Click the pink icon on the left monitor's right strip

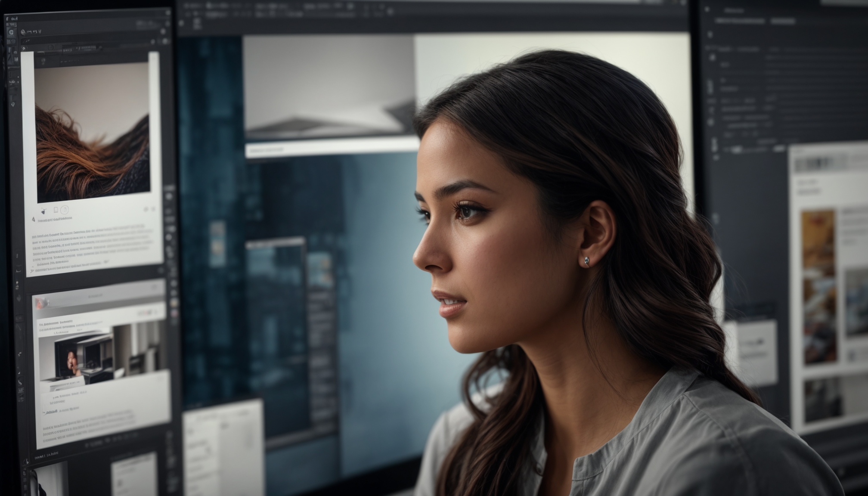click(174, 313)
